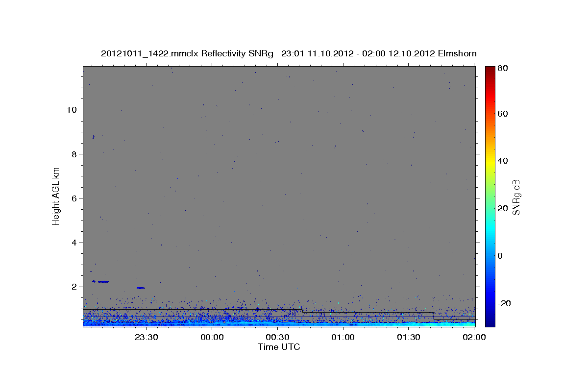The image size is (588, 392).
Task: Click the 23:30 time tick label
Action: (147, 337)
